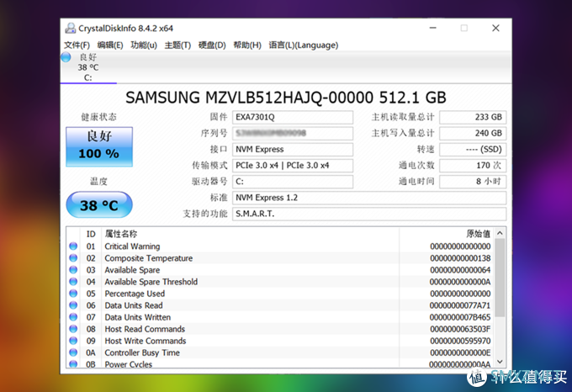This screenshot has height=392, width=572.
Task: Click the status orb for Critical Warning
Action: click(x=73, y=246)
